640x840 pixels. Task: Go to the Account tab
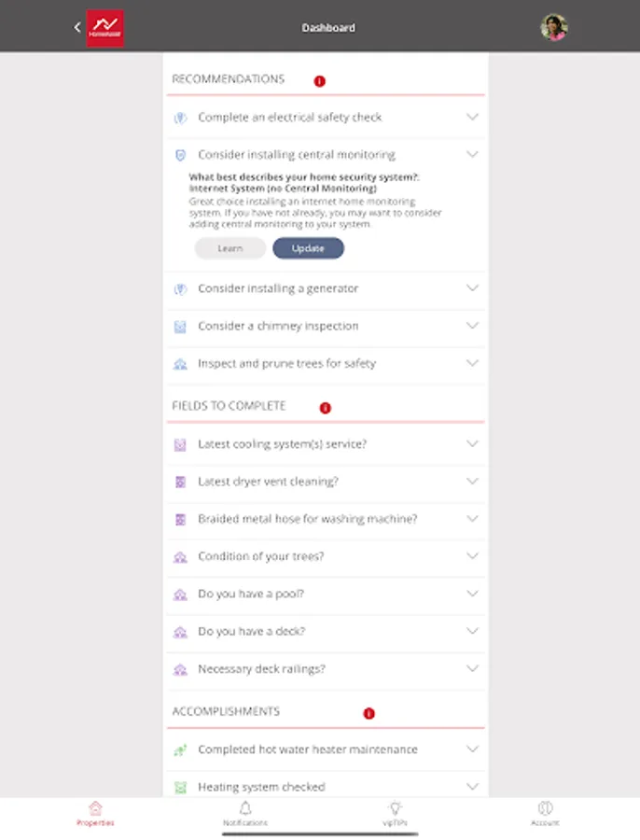click(545, 812)
